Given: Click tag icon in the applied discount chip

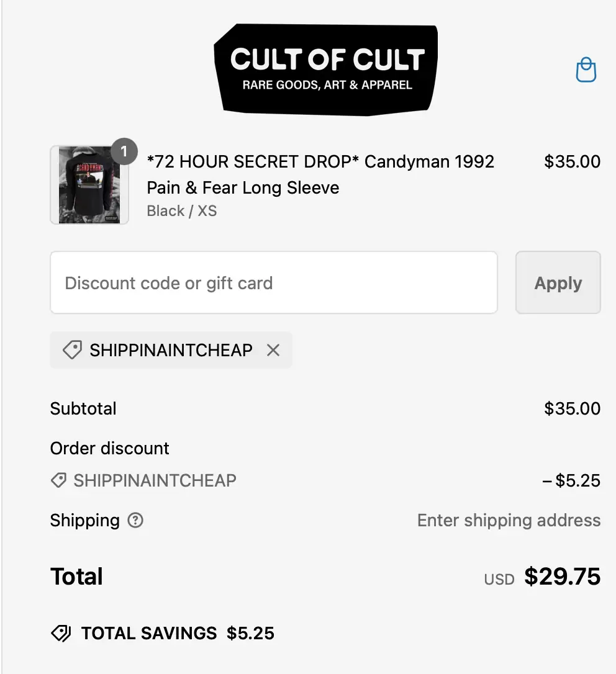Looking at the screenshot, I should tap(72, 350).
